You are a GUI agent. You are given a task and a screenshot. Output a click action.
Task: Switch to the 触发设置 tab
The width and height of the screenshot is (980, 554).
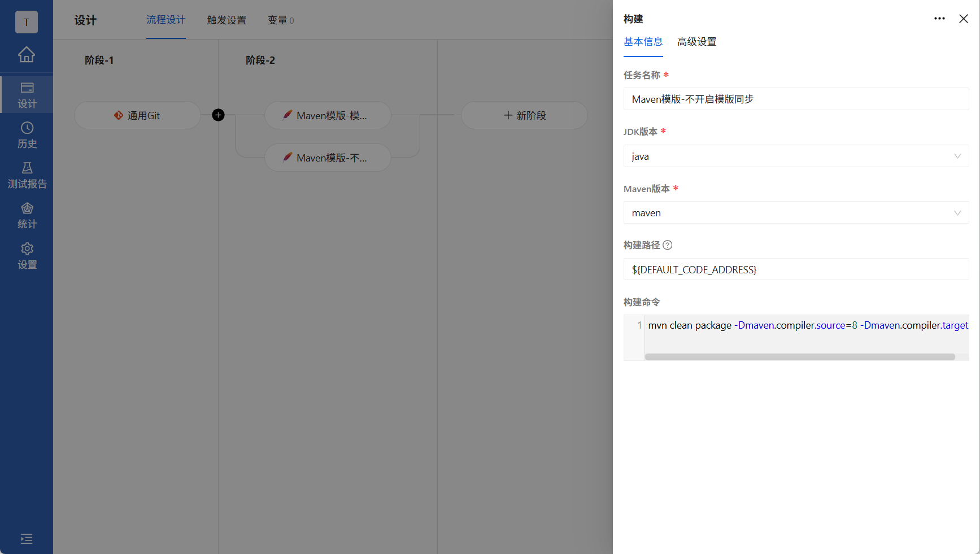pyautogui.click(x=226, y=20)
